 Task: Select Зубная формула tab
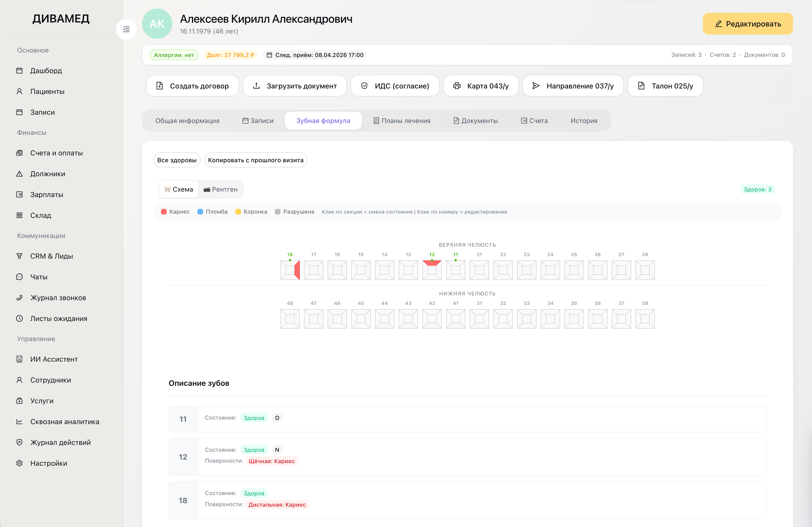click(323, 121)
